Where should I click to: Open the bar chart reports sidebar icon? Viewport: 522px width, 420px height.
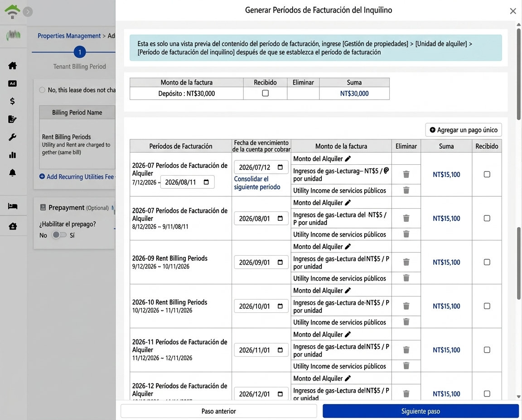click(13, 155)
